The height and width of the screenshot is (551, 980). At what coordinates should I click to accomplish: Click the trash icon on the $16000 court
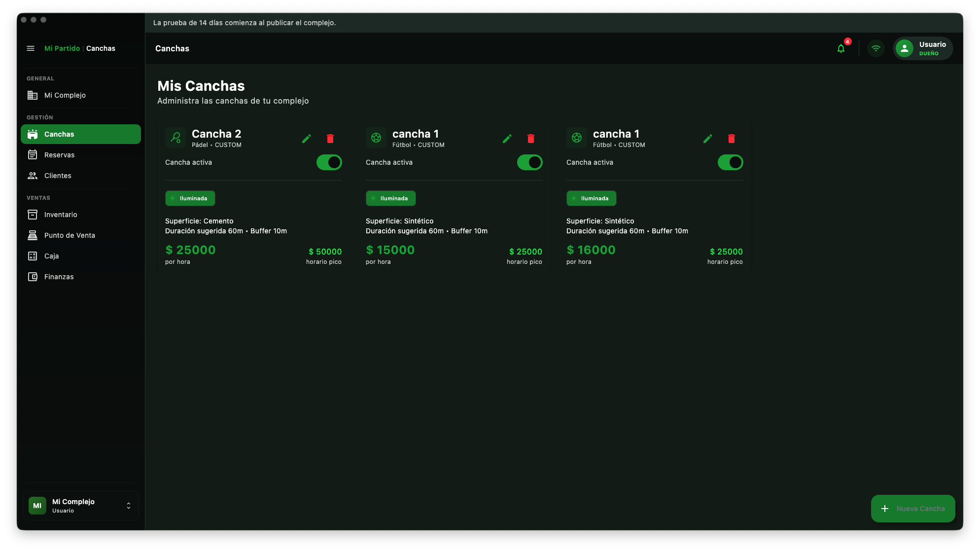[x=732, y=139]
